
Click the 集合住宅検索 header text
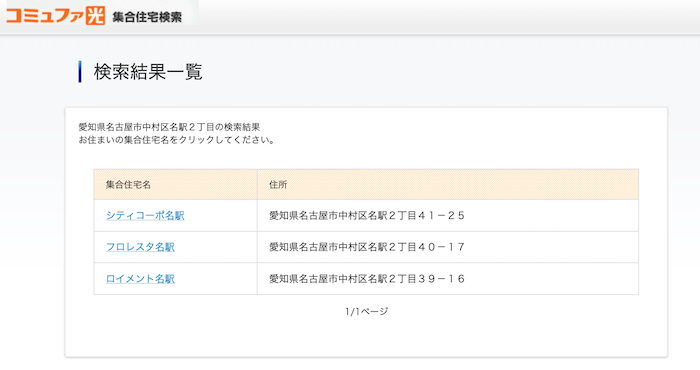(x=147, y=17)
